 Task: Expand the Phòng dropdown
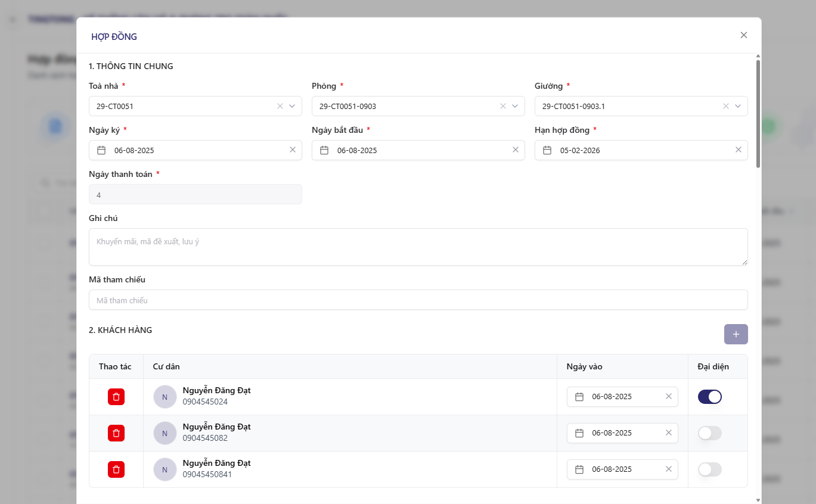click(x=515, y=106)
